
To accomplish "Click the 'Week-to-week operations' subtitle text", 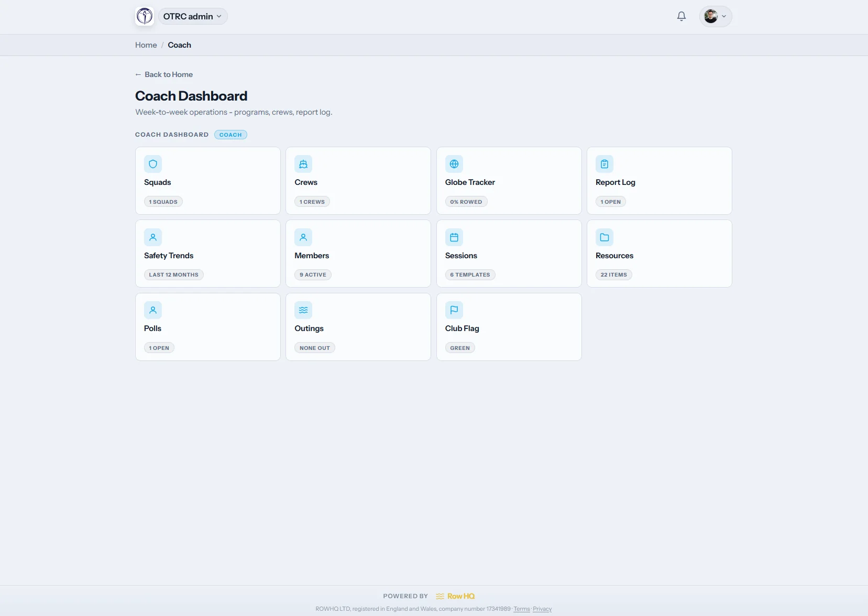I will [234, 112].
